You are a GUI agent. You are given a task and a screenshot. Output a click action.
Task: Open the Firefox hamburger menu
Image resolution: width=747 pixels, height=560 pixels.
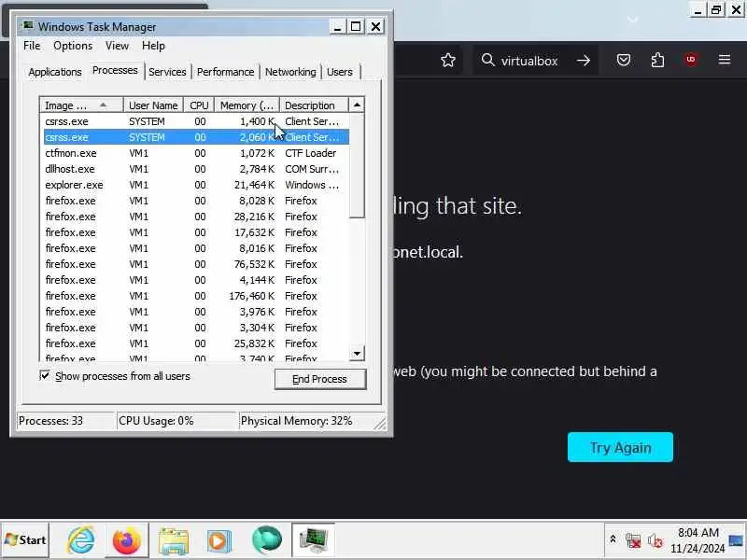click(x=725, y=60)
